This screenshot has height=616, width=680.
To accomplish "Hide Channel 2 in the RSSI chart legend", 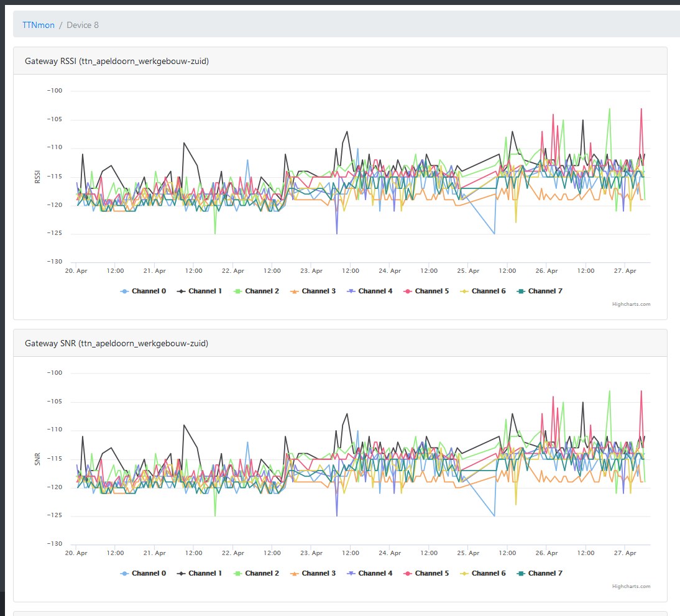I will click(x=256, y=291).
